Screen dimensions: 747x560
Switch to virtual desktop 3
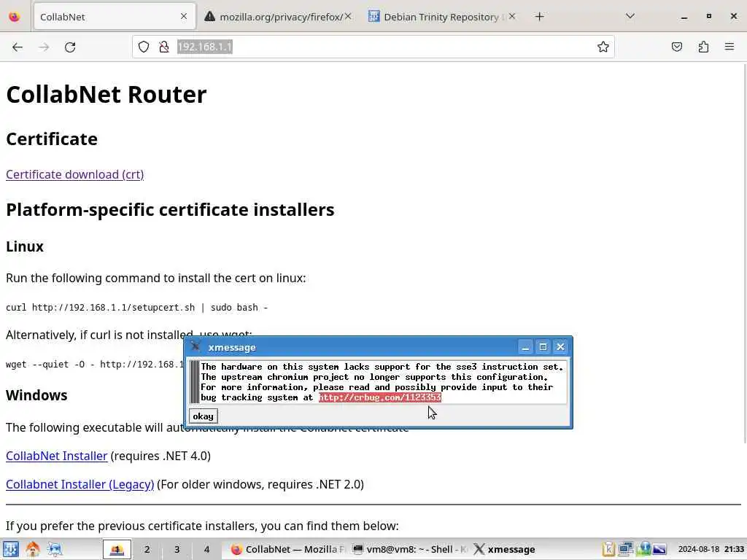(177, 549)
